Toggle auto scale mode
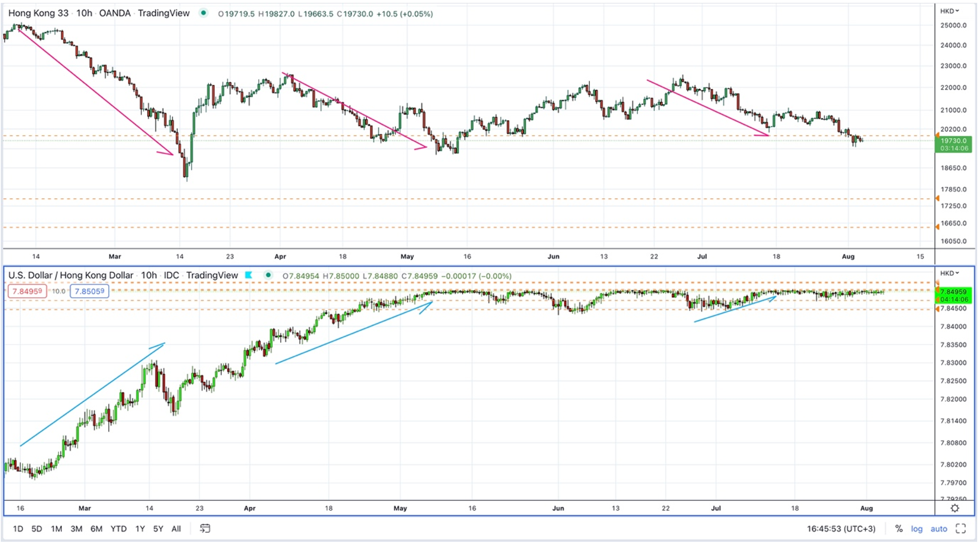The height and width of the screenshot is (543, 980). (x=939, y=529)
